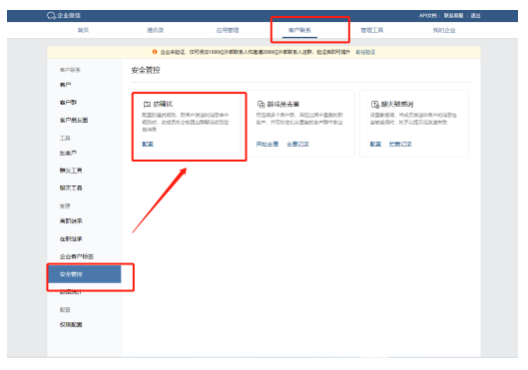Open the 客户联系 top navigation tab
The width and height of the screenshot is (528, 370).
(300, 30)
